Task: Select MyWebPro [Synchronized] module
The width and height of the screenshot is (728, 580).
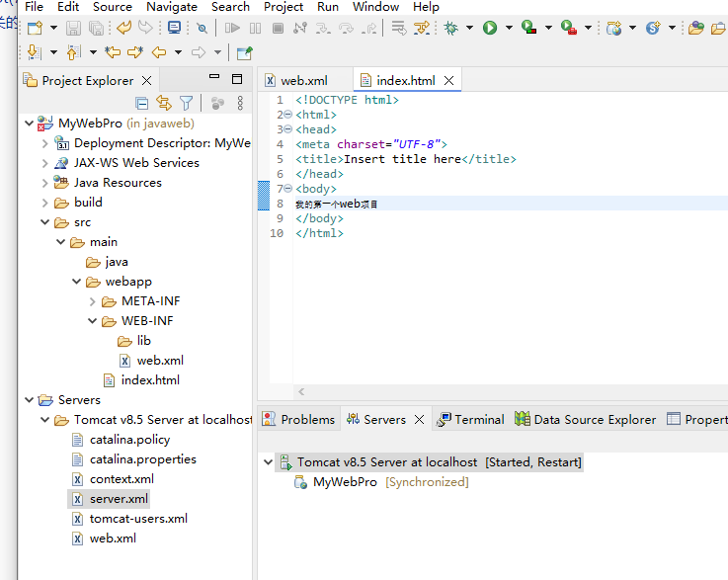Action: (381, 482)
